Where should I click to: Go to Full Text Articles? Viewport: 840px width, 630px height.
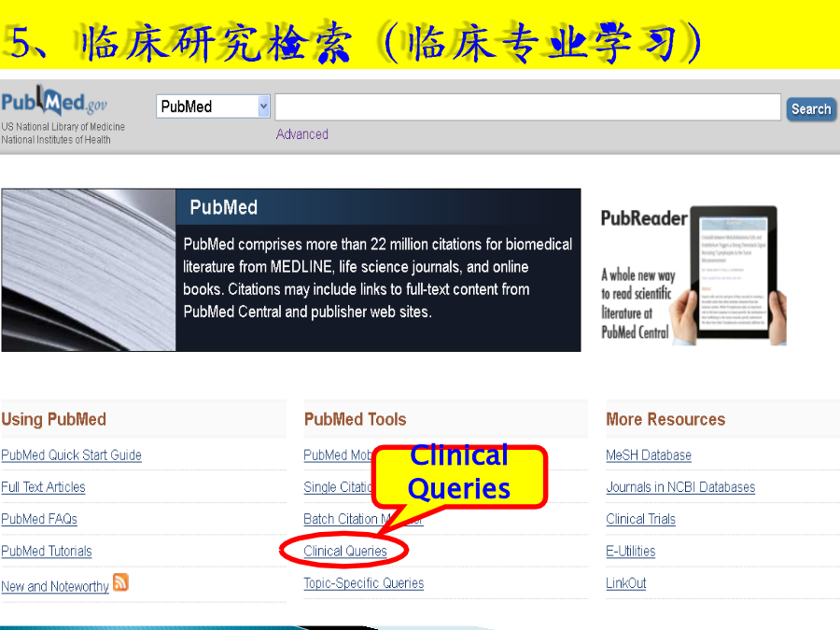[x=43, y=487]
